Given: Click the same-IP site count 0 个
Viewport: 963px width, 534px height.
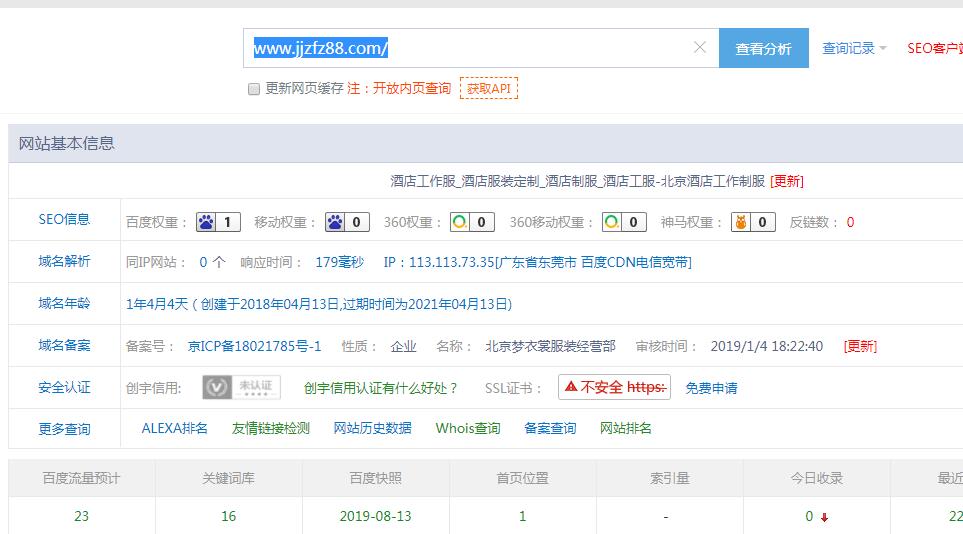Looking at the screenshot, I should [212, 262].
